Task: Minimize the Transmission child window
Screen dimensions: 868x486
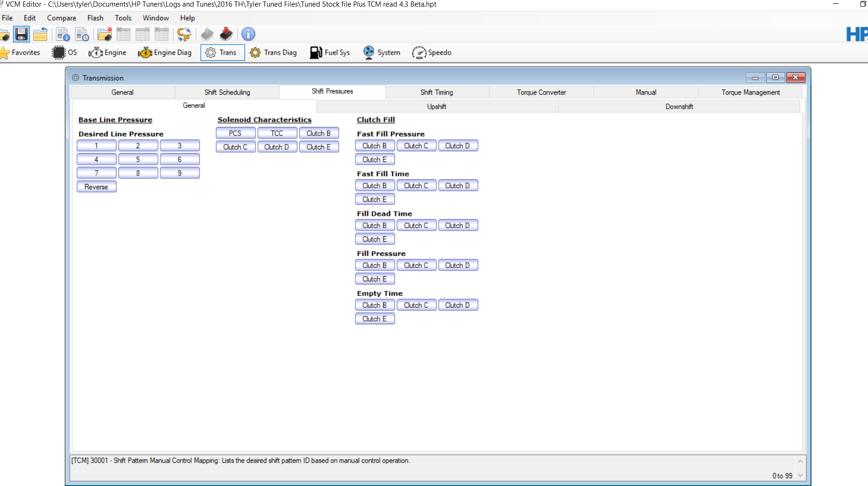Action: click(755, 78)
